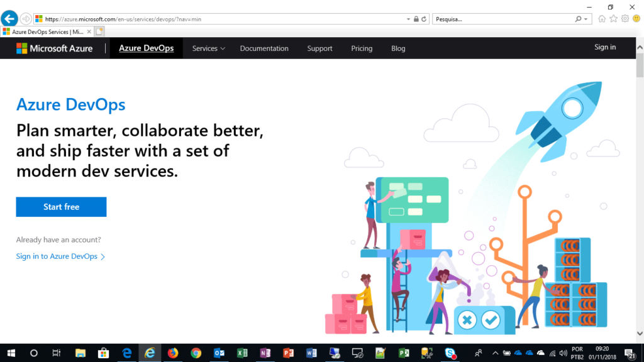Image resolution: width=644 pixels, height=362 pixels.
Task: Open Favorites star icon in browser
Action: tap(614, 19)
